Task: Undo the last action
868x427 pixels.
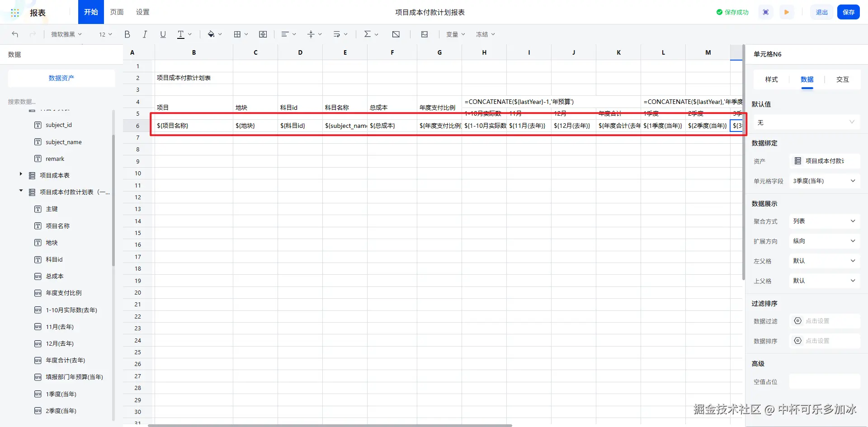Action: coord(15,34)
